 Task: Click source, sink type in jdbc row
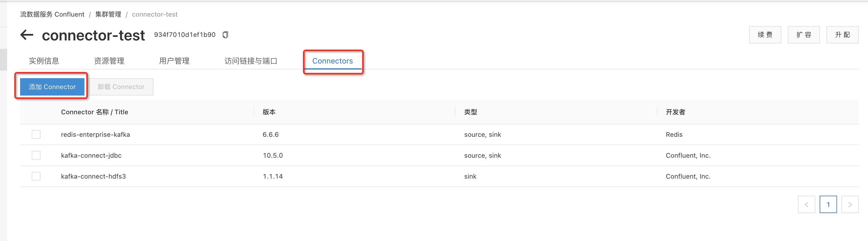pyautogui.click(x=483, y=155)
